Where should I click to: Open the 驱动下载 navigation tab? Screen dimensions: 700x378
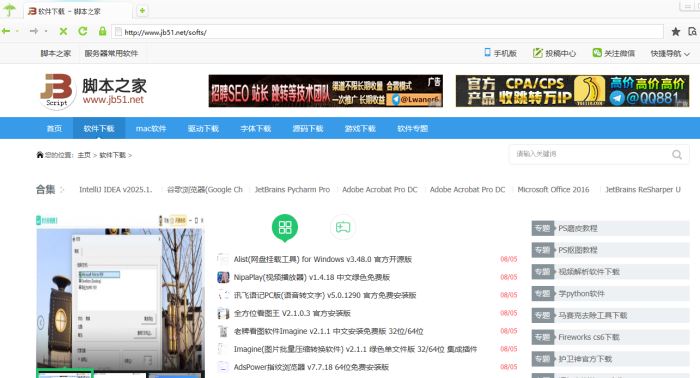pyautogui.click(x=203, y=129)
